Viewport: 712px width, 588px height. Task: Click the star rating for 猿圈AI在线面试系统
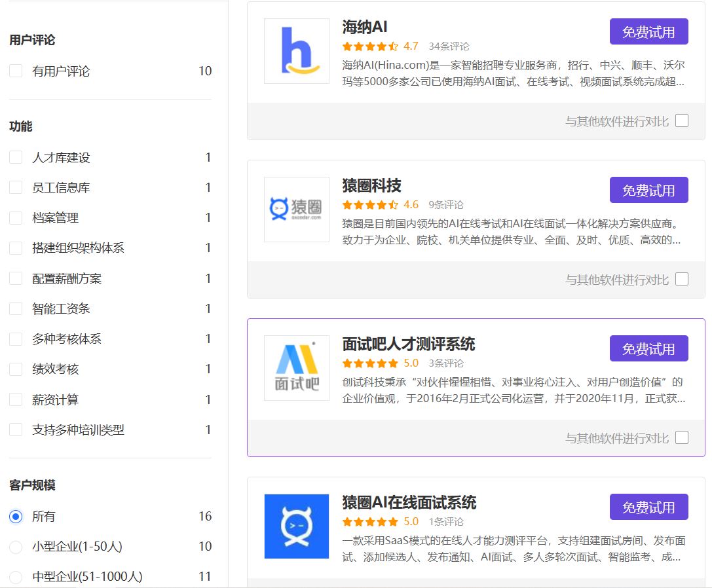[370, 522]
